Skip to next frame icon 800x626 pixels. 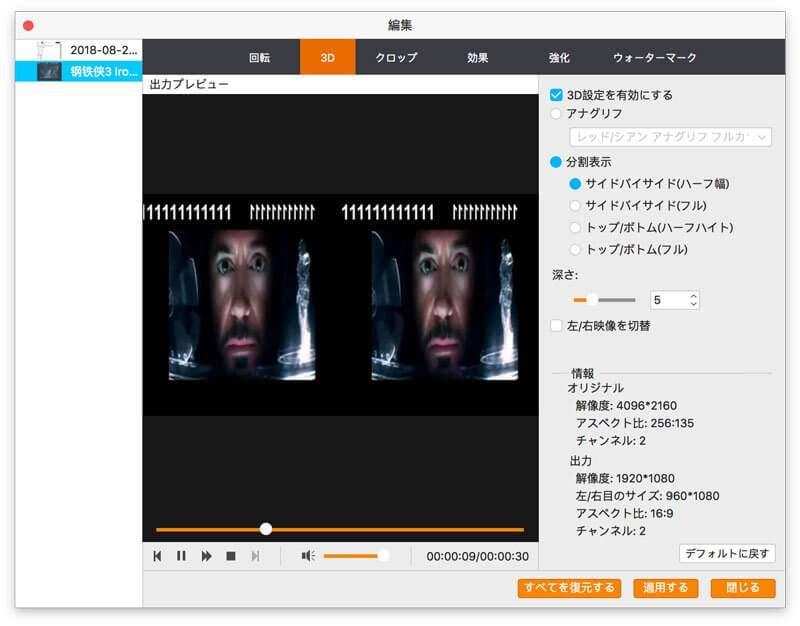[256, 556]
